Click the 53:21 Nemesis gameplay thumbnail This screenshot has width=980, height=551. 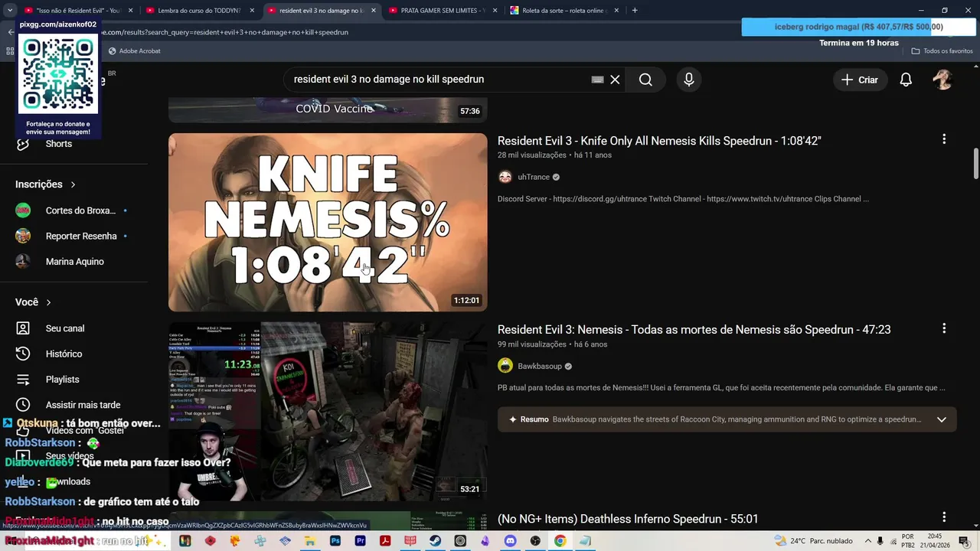pyautogui.click(x=328, y=411)
